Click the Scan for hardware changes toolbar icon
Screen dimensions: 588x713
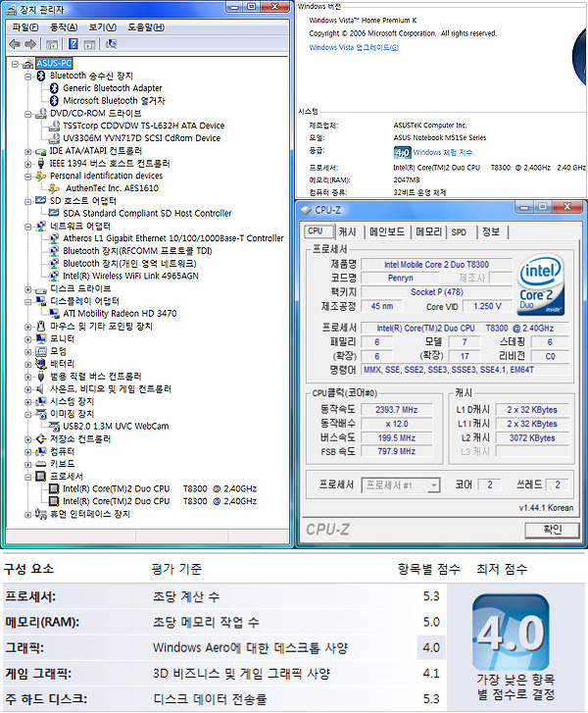pyautogui.click(x=111, y=44)
